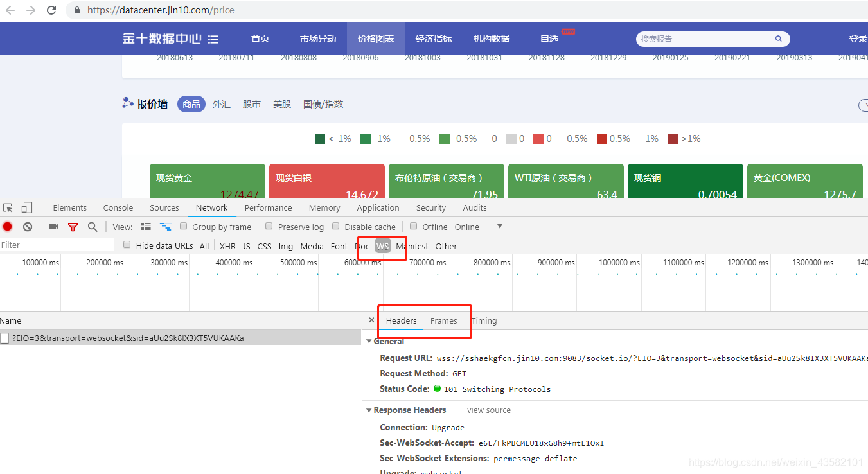
Task: Activate the DevTools inspect element cursor icon
Action: [8, 207]
